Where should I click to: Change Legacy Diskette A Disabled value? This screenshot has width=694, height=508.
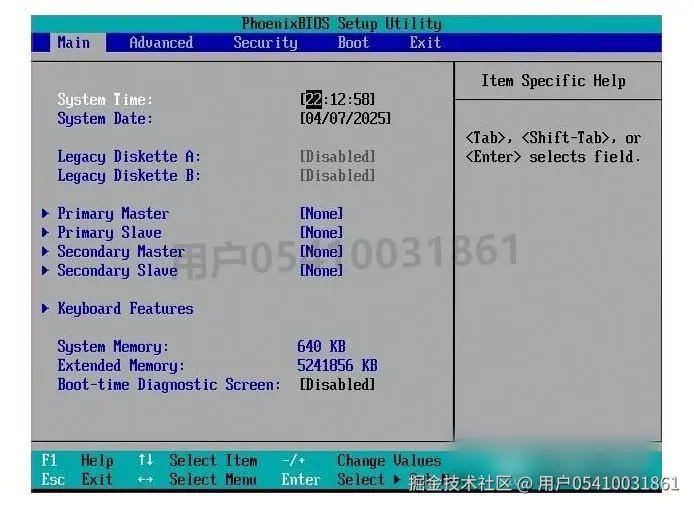pyautogui.click(x=337, y=156)
